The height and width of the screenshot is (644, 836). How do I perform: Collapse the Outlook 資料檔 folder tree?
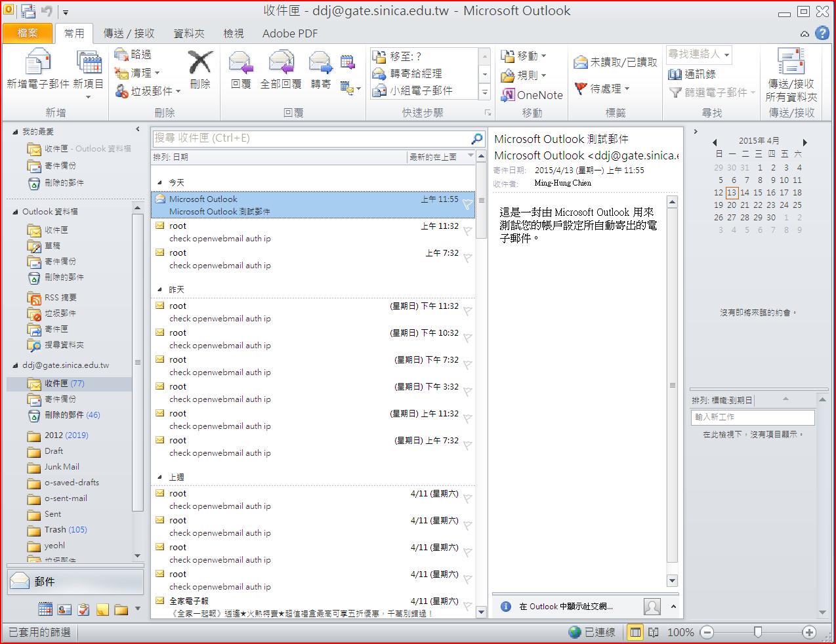coord(16,212)
